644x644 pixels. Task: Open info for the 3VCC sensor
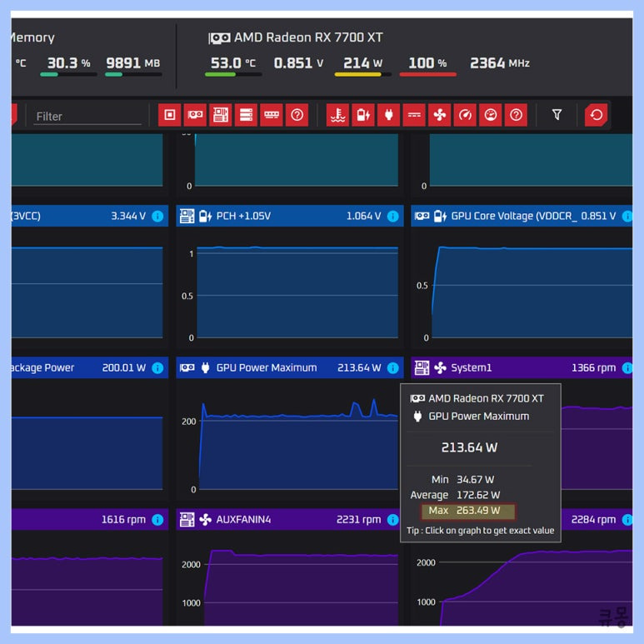coord(157,216)
